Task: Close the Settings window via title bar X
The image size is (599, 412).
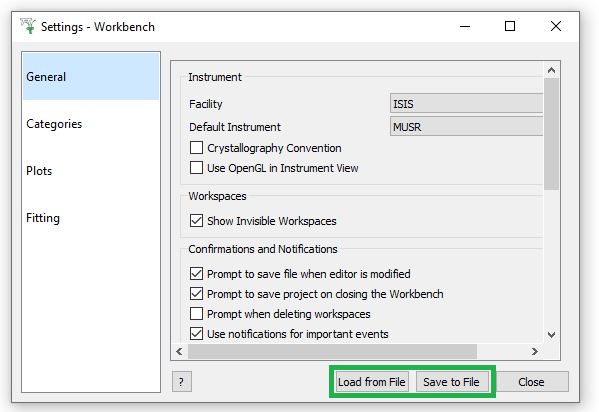Action: pyautogui.click(x=556, y=26)
